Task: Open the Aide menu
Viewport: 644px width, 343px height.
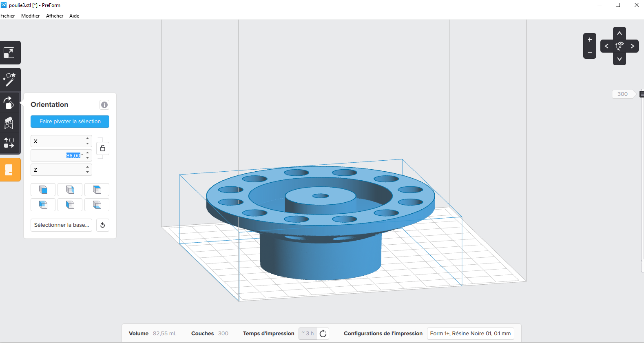Action: pyautogui.click(x=74, y=16)
